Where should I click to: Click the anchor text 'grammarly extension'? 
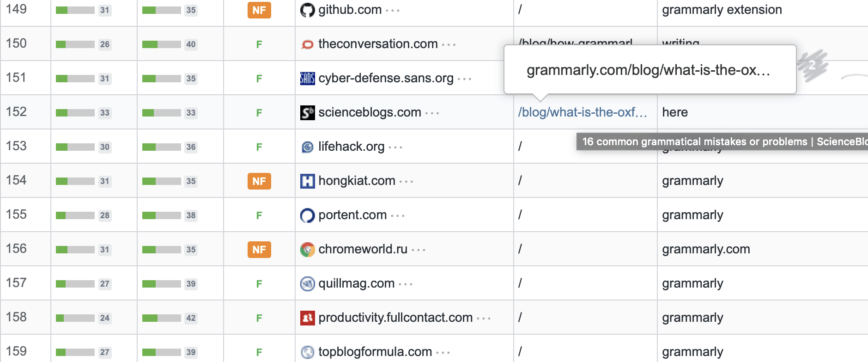click(x=722, y=10)
